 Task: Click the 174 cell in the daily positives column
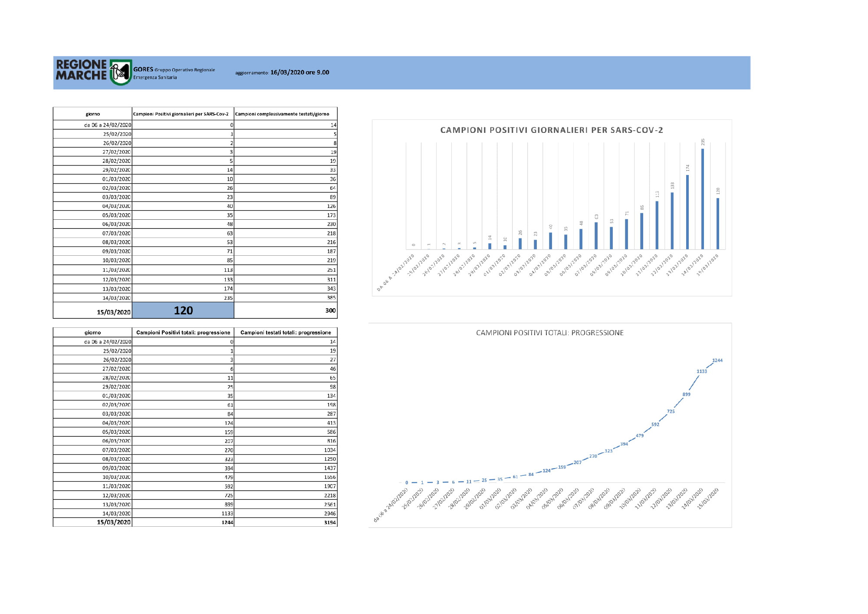[183, 289]
